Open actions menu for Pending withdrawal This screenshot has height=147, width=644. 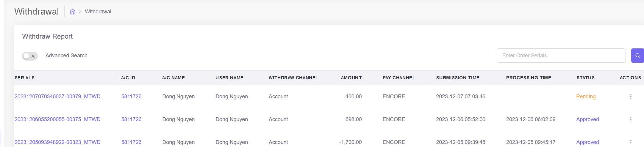click(x=631, y=97)
